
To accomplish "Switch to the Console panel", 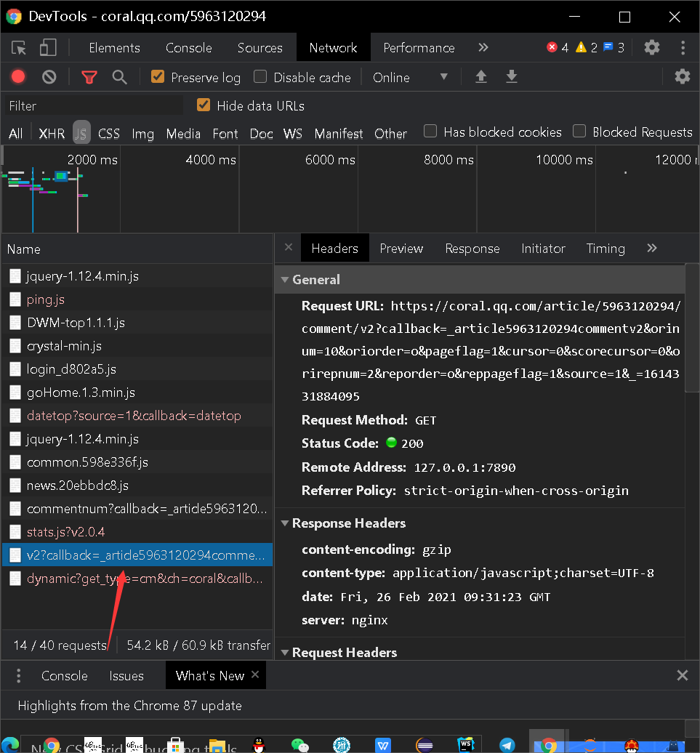I will click(189, 47).
